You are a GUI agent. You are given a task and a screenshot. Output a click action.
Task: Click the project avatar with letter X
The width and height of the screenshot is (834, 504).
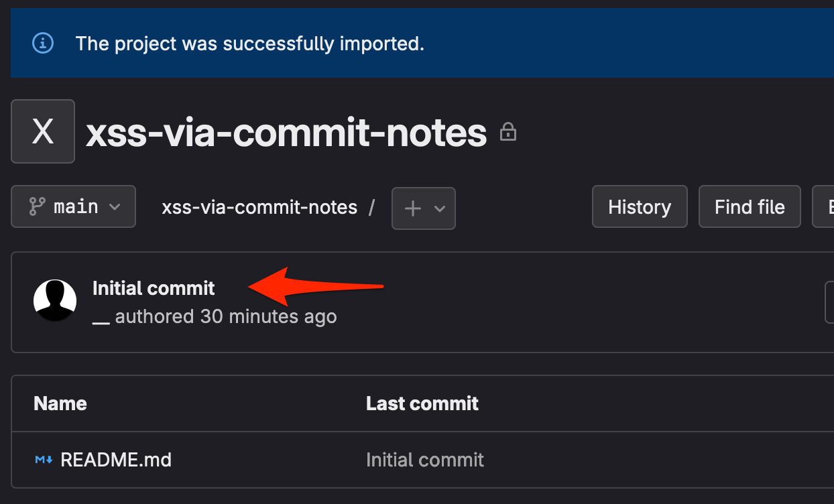point(43,131)
